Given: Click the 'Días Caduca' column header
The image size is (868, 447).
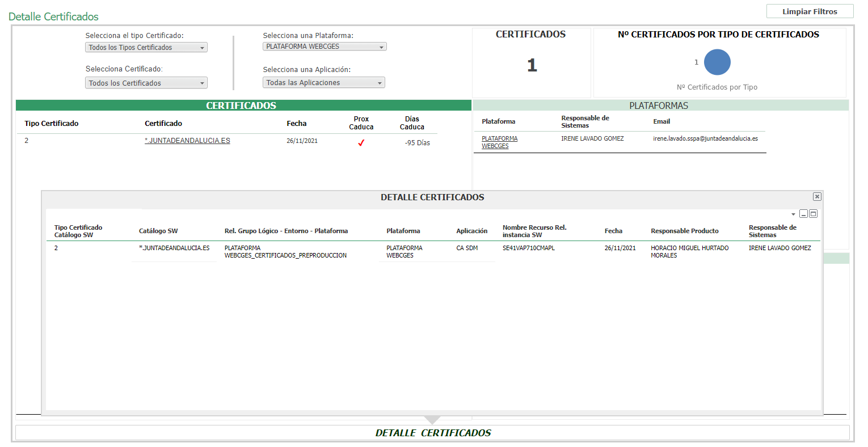Looking at the screenshot, I should coord(412,123).
